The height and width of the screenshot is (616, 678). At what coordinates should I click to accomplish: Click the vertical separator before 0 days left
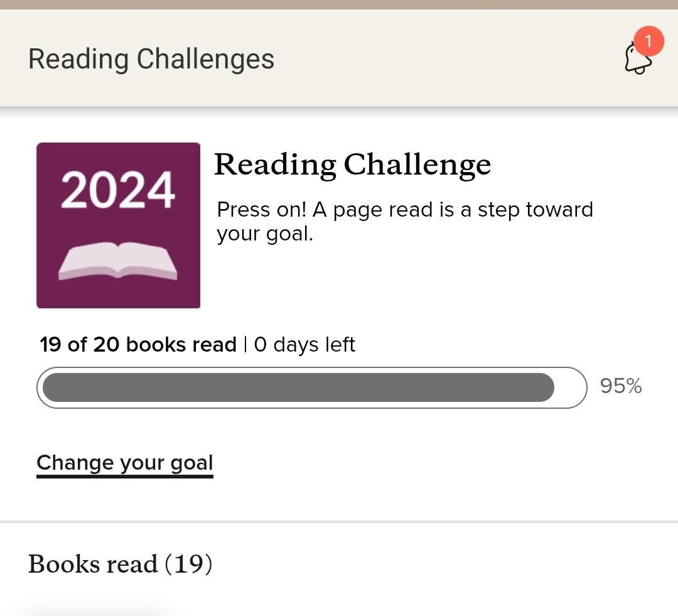[245, 345]
